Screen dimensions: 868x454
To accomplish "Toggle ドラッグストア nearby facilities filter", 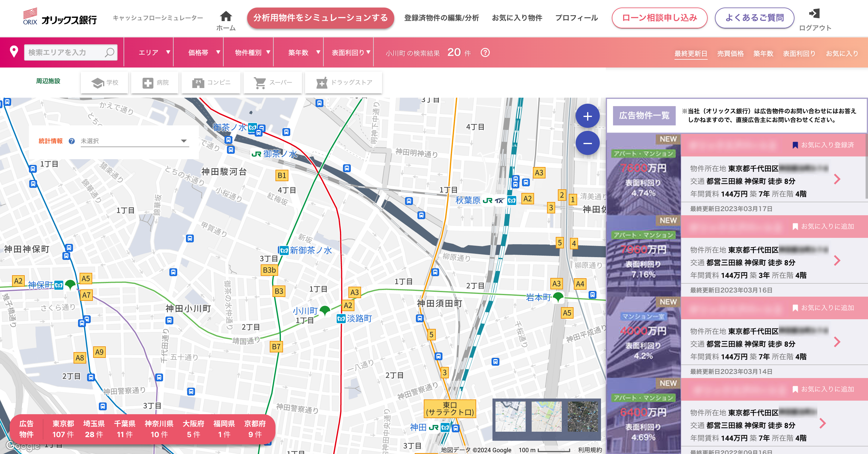I will [344, 83].
